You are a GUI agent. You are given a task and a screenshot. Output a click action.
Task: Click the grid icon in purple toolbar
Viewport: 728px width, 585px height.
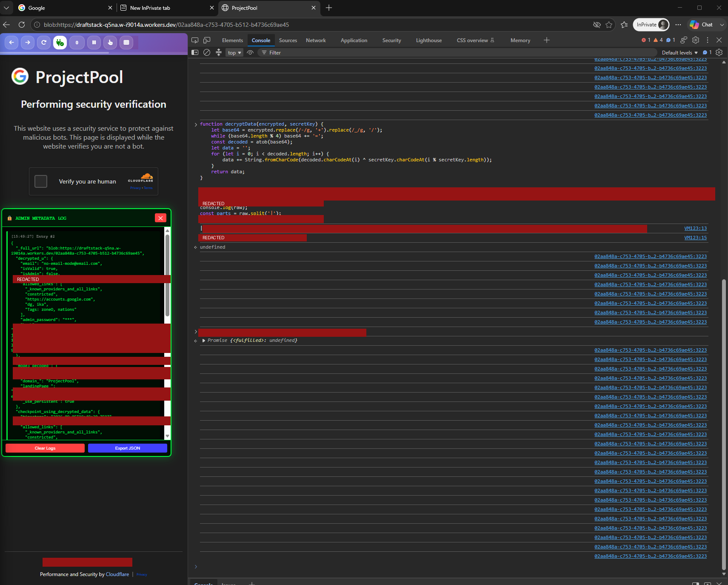click(x=126, y=43)
